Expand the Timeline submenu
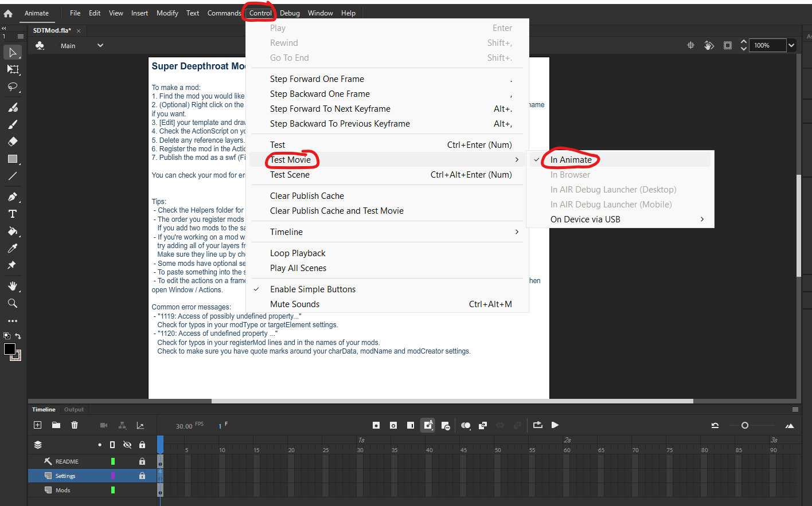The image size is (812, 506). [x=286, y=232]
